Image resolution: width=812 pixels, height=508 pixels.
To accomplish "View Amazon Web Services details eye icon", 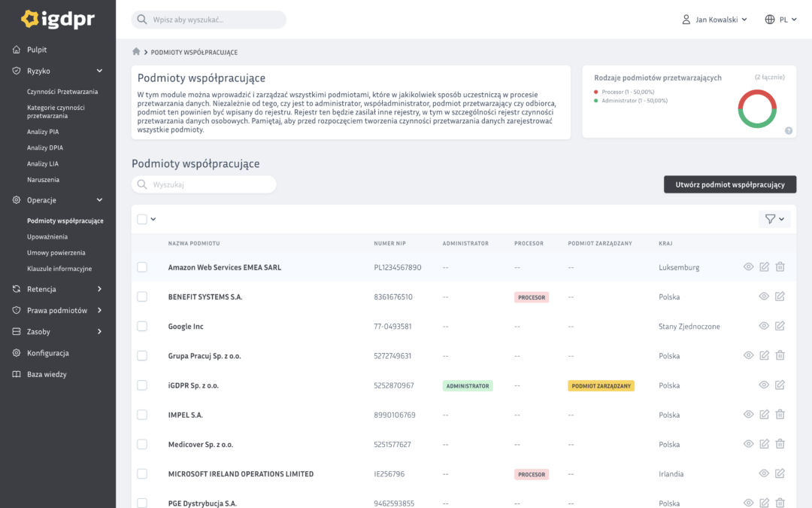I will click(x=748, y=267).
